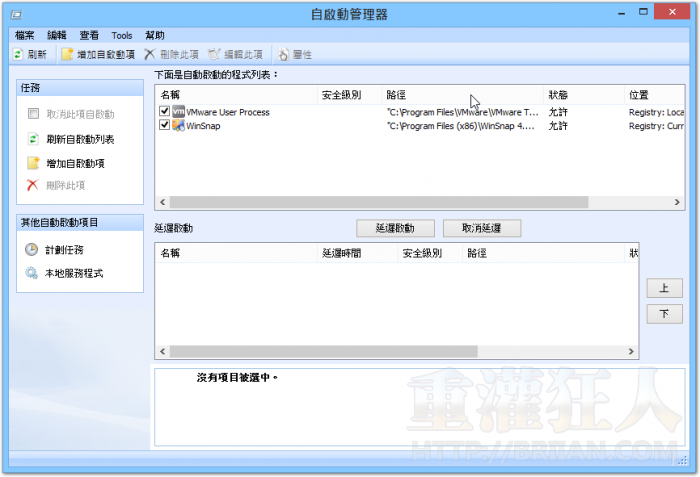700x477 pixels.
Task: Sort delayed list by 延遲時間 column header
Action: tap(341, 254)
